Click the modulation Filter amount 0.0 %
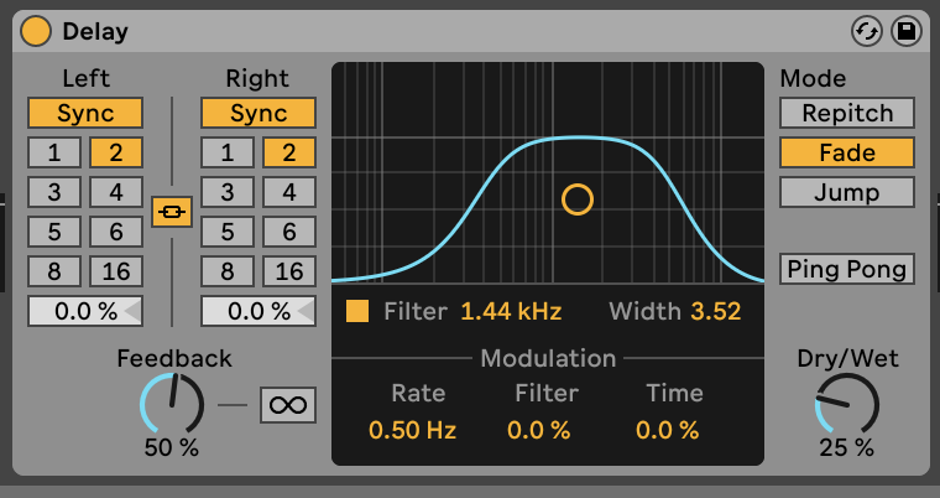Image resolution: width=941 pixels, height=499 pixels. (538, 430)
